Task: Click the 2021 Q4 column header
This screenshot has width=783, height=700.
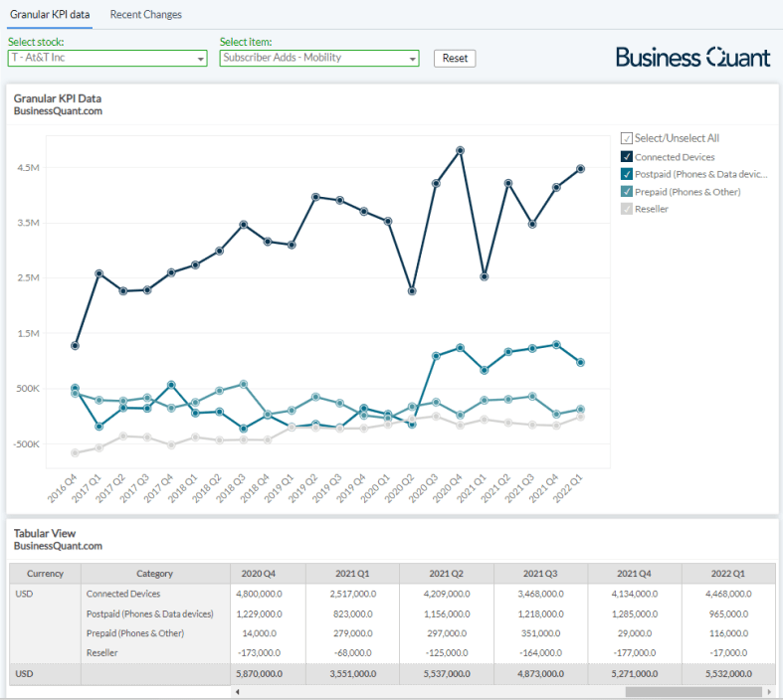Action: click(634, 574)
